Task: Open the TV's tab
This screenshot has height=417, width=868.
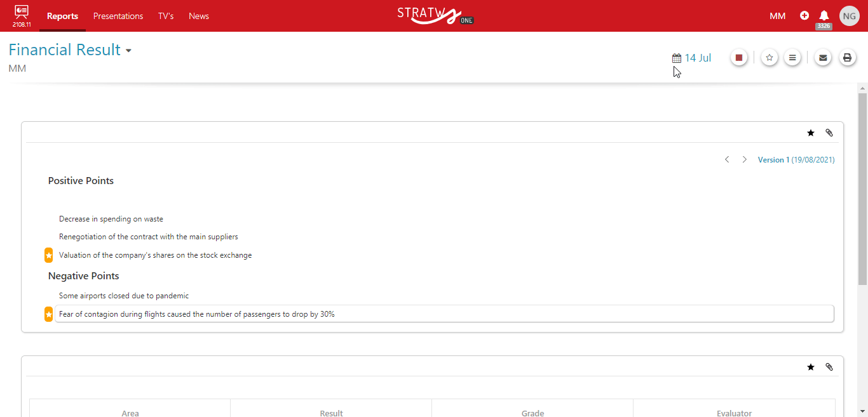Action: 166,16
